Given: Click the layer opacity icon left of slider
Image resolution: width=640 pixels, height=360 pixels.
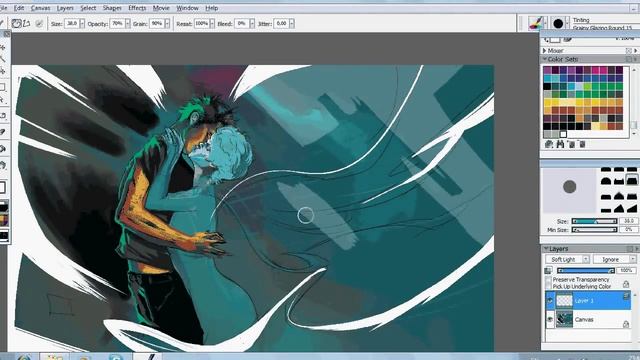Looking at the screenshot, I should pos(548,271).
